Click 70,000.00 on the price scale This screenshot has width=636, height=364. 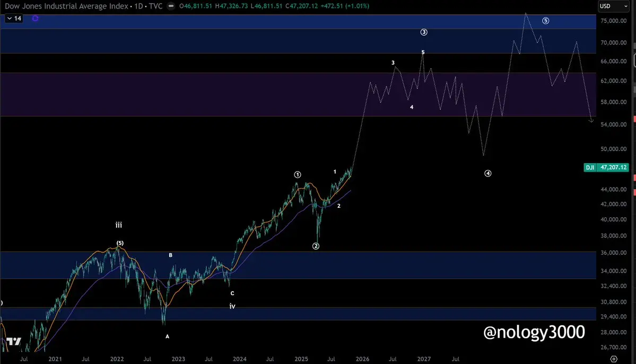[614, 42]
